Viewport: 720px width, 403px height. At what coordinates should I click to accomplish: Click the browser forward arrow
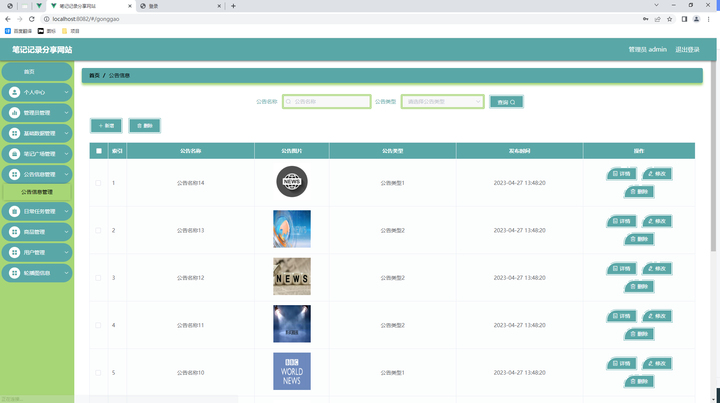pyautogui.click(x=19, y=19)
